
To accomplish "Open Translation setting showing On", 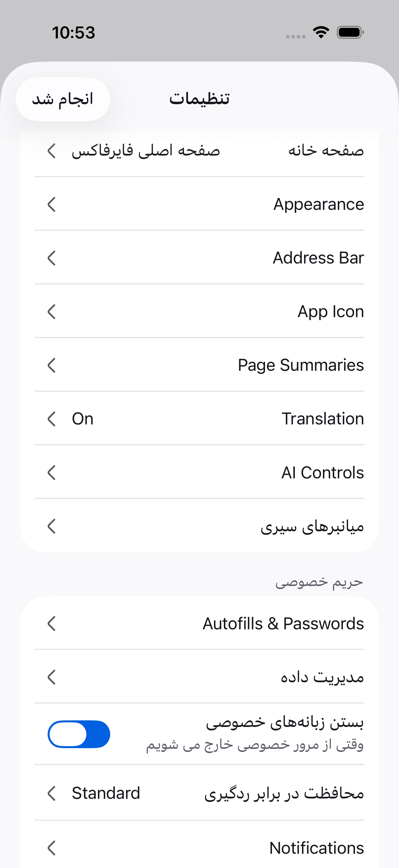I will click(x=199, y=418).
